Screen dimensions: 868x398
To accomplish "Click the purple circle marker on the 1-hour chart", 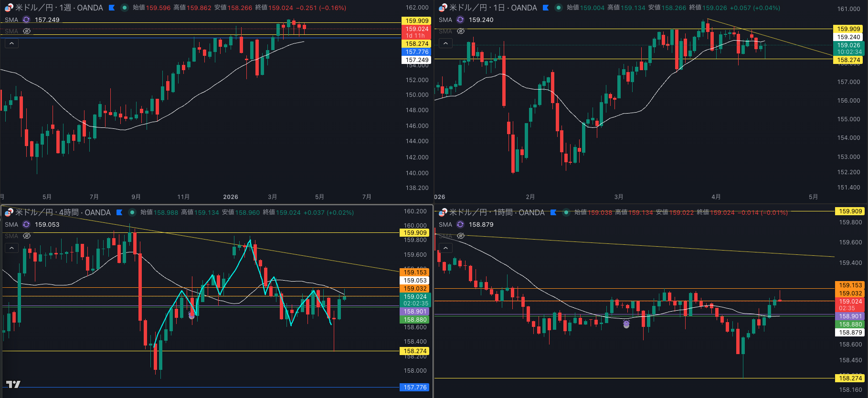I will coord(626,324).
